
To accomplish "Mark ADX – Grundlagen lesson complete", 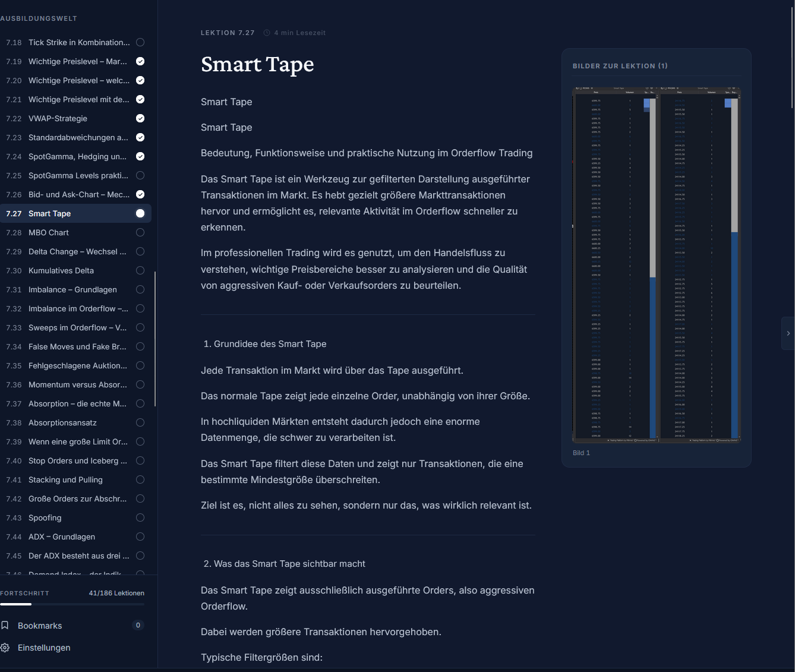I will click(140, 537).
